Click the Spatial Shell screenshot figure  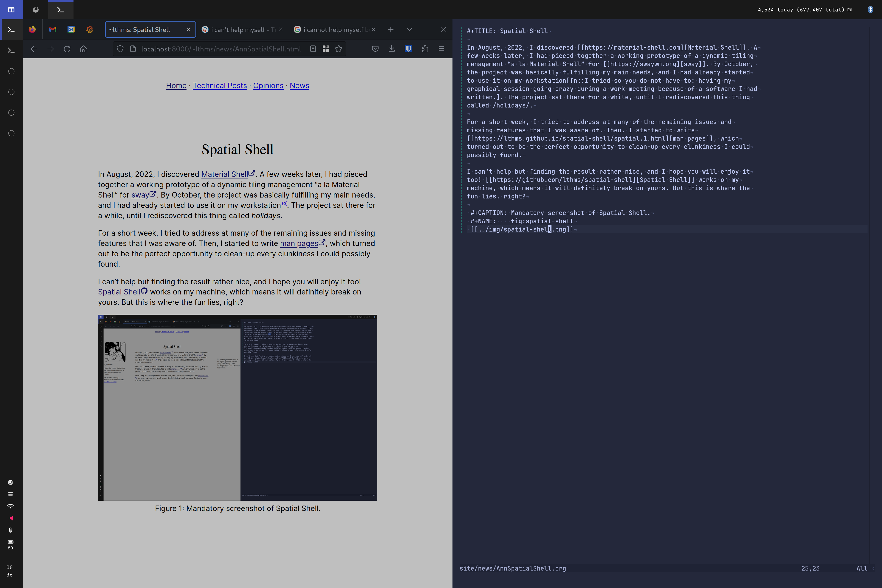tap(237, 407)
